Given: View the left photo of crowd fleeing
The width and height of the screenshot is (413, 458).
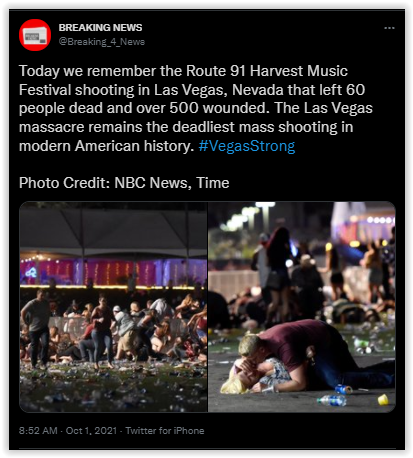Looking at the screenshot, I should (113, 307).
